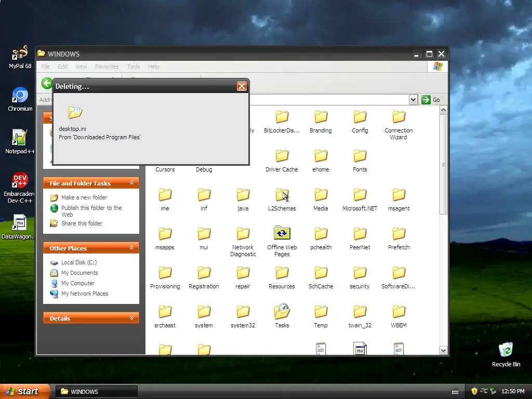Open the BitLockerDis... folder
The image size is (532, 399).
[282, 121]
